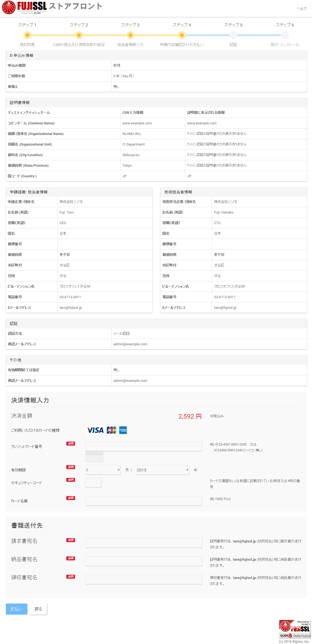Click the VISA card icon
The height and width of the screenshot is (644, 312).
95,430
